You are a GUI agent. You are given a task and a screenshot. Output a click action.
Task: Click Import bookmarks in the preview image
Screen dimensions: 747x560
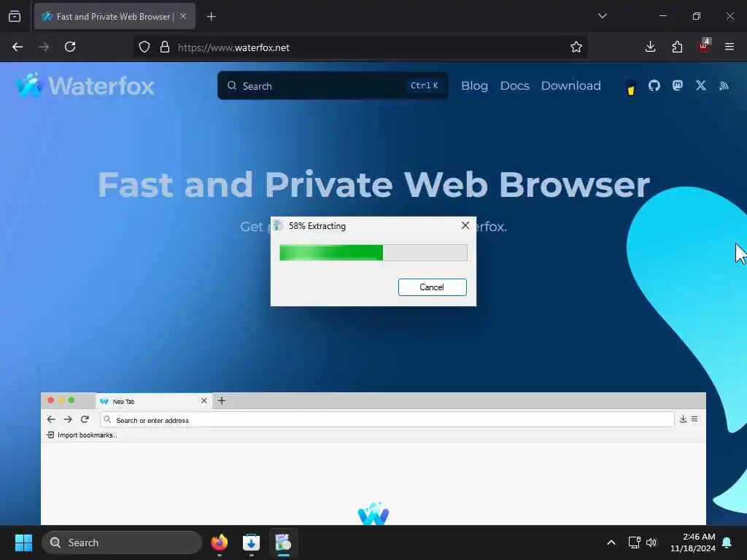tap(82, 435)
